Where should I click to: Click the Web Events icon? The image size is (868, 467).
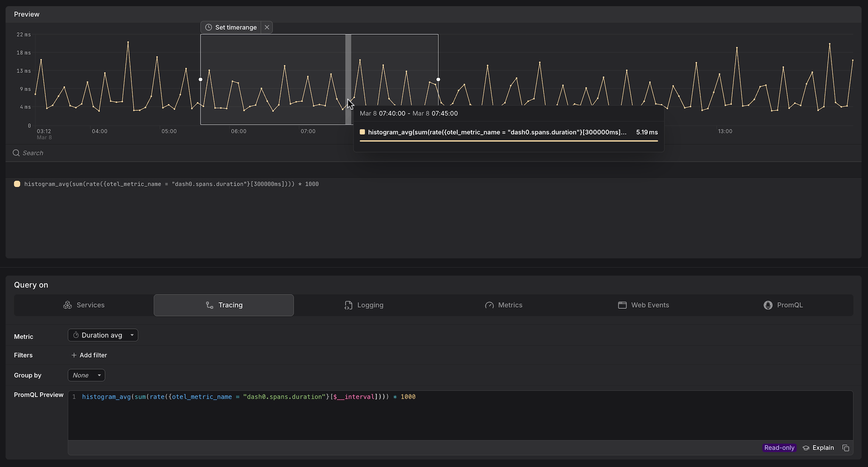(x=622, y=305)
